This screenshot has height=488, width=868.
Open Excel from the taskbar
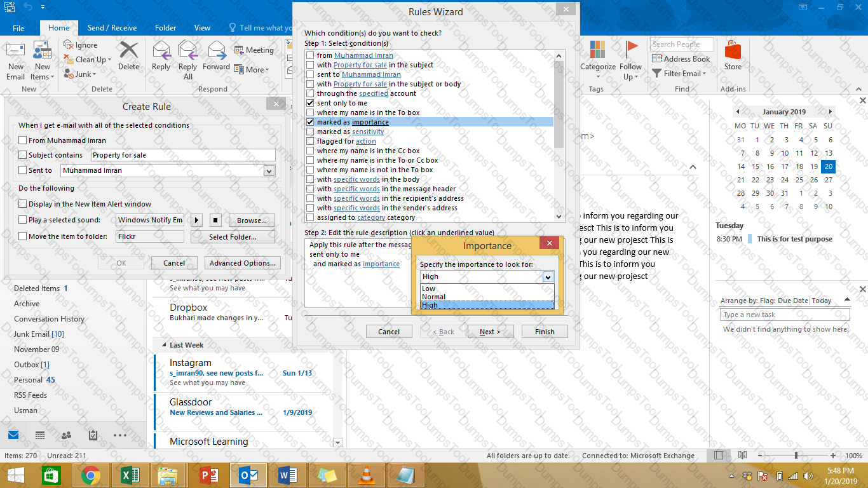point(130,475)
